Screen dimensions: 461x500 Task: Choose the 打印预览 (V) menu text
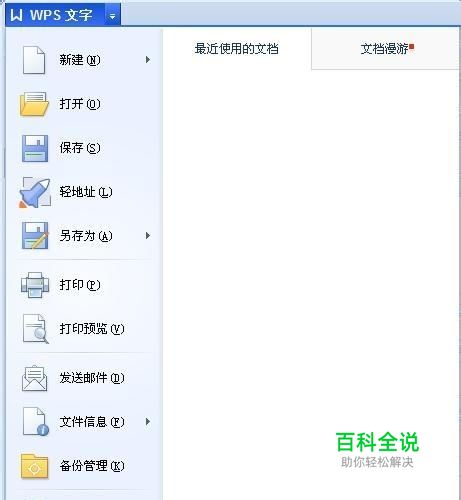[x=92, y=329]
